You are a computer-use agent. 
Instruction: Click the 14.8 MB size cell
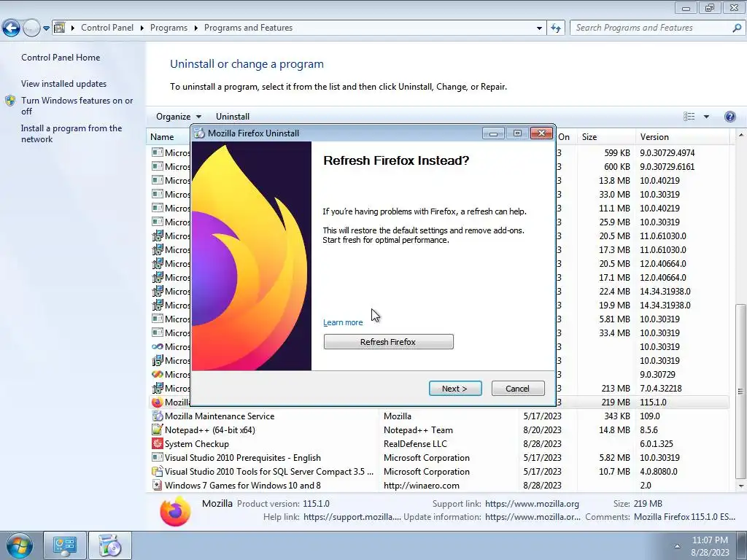(x=614, y=429)
